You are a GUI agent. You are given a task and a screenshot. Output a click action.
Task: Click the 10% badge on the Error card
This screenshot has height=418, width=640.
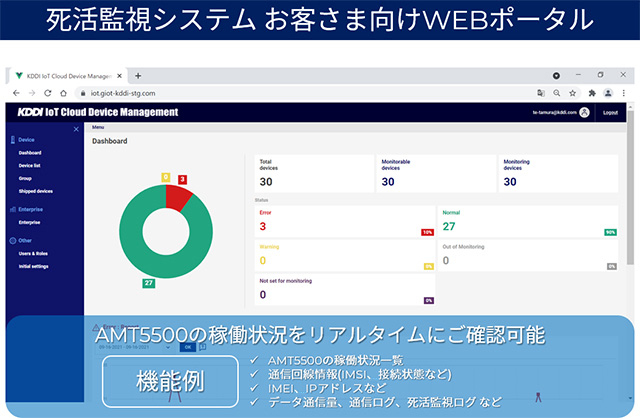427,232
